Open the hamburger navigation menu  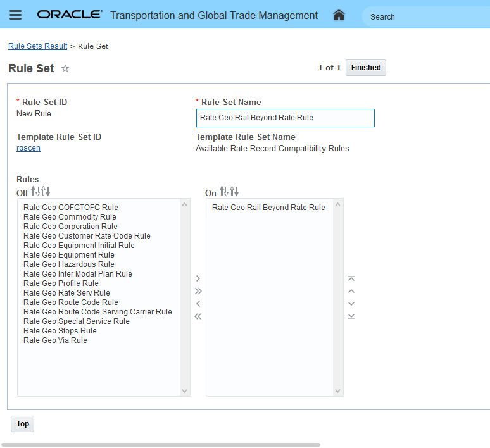pyautogui.click(x=15, y=15)
